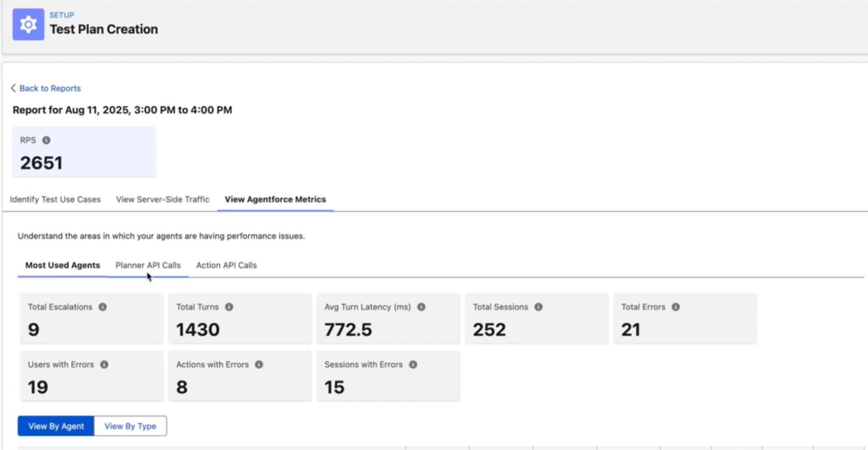The width and height of the screenshot is (868, 450).
Task: Click the View By Type button
Action: (131, 426)
